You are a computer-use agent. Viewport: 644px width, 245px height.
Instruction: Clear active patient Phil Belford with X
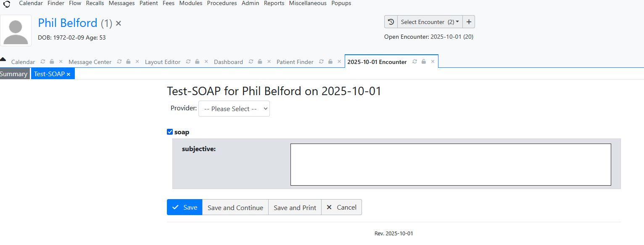point(119,24)
